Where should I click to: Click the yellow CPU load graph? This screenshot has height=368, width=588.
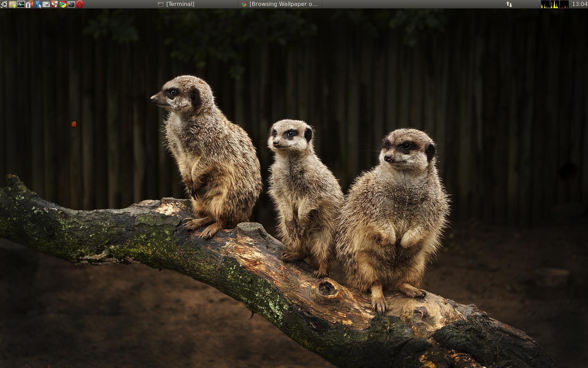[545, 4]
